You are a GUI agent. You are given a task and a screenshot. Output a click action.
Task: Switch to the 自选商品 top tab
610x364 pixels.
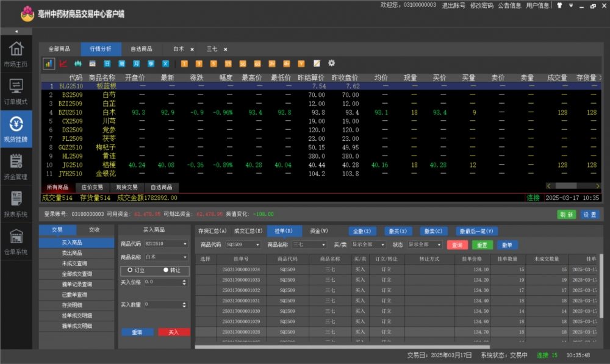(x=143, y=49)
